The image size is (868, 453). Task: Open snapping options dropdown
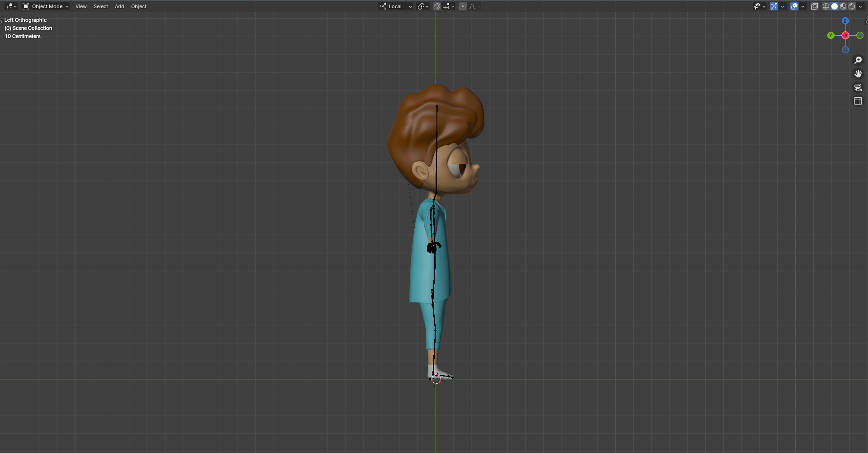(x=449, y=6)
